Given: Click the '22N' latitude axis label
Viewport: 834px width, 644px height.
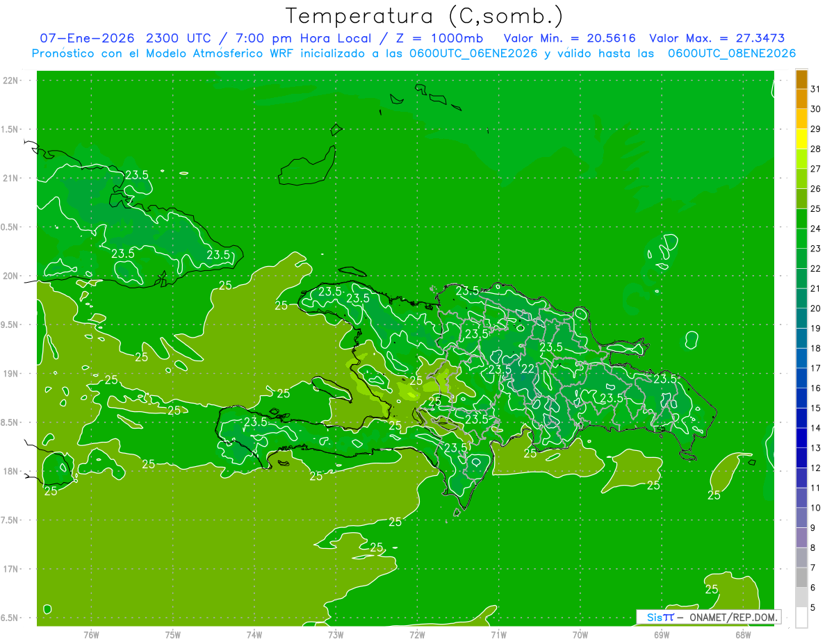Looking at the screenshot, I should [x=10, y=81].
